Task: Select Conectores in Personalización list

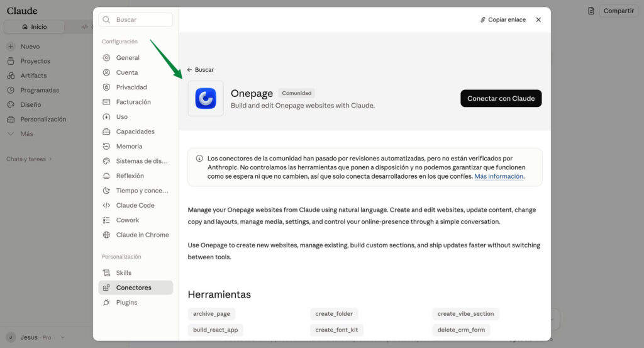Action: click(136, 288)
